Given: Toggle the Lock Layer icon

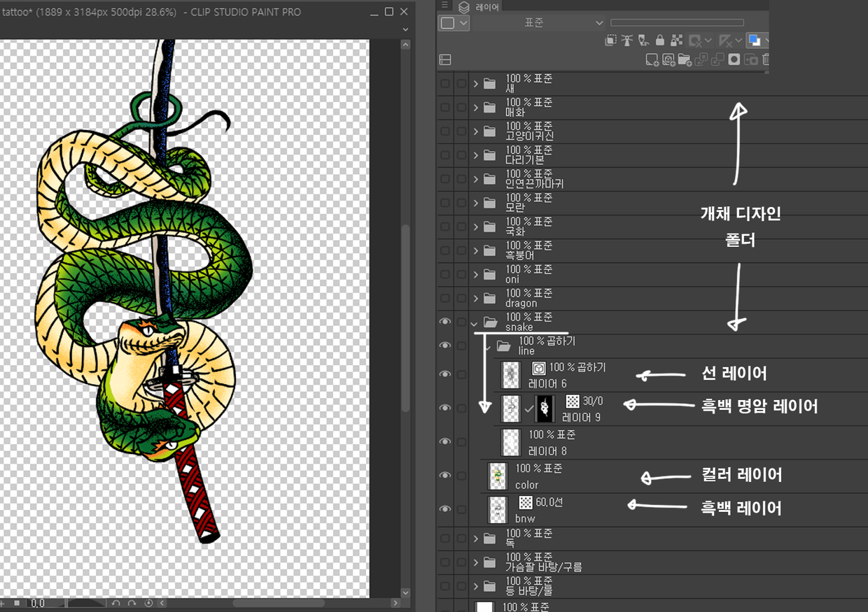Looking at the screenshot, I should point(659,41).
